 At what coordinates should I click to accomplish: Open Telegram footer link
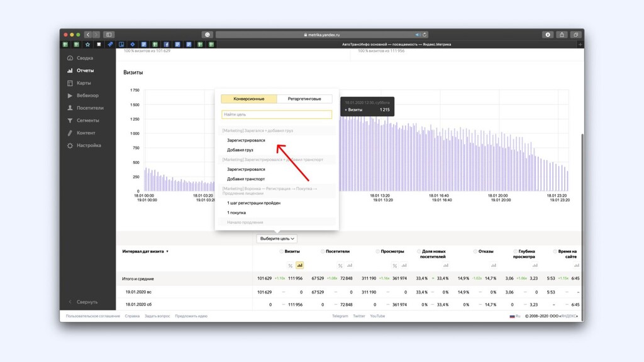pyautogui.click(x=340, y=316)
